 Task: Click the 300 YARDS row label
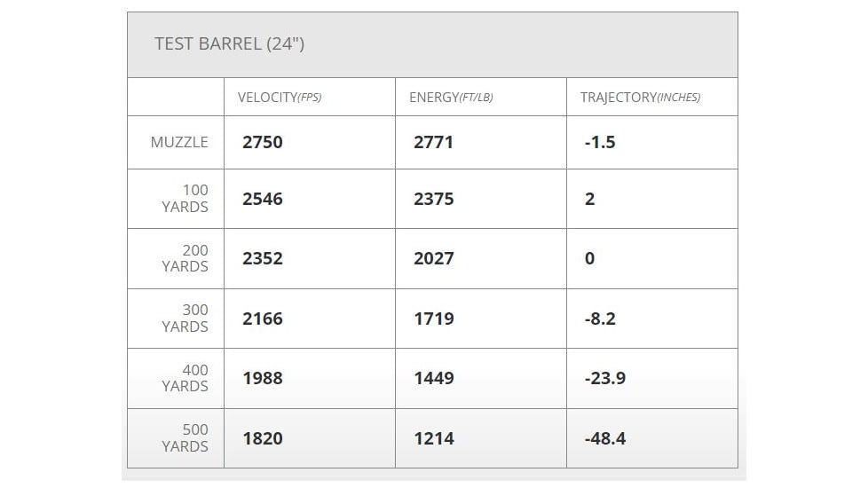pos(185,318)
